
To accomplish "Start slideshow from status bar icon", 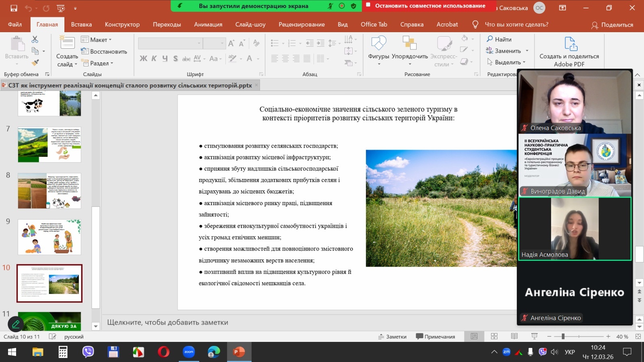I will point(535,336).
